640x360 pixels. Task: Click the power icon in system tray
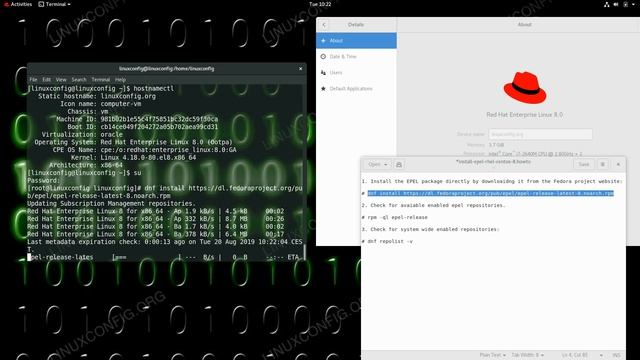tap(625, 4)
